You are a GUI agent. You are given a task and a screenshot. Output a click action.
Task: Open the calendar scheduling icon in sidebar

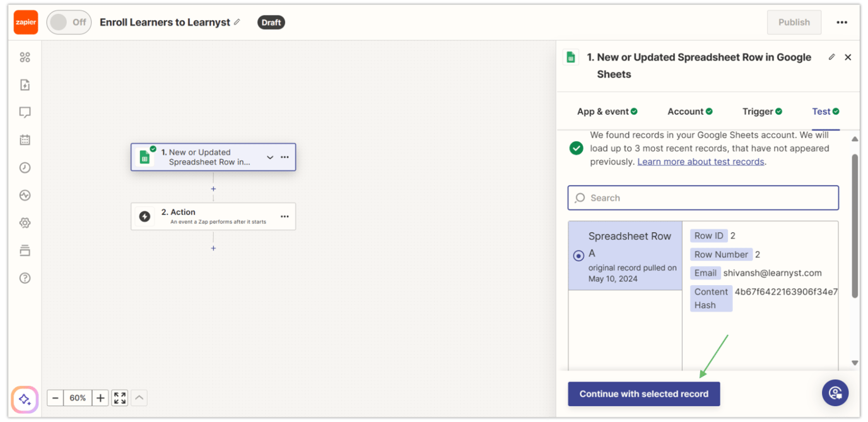point(25,139)
